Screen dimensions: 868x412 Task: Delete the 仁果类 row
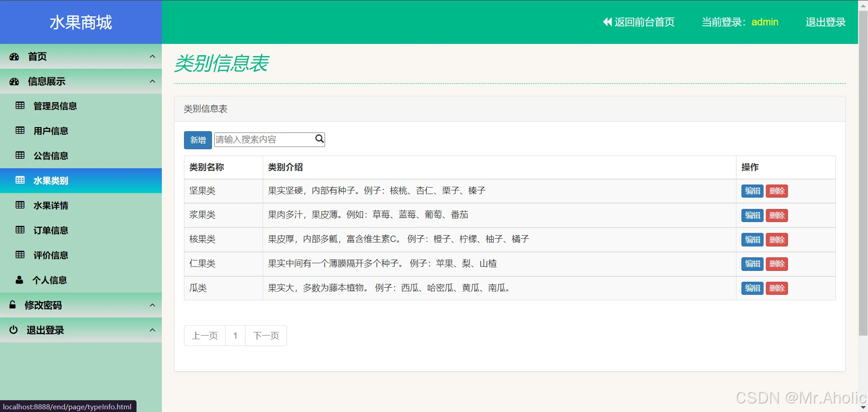[777, 264]
